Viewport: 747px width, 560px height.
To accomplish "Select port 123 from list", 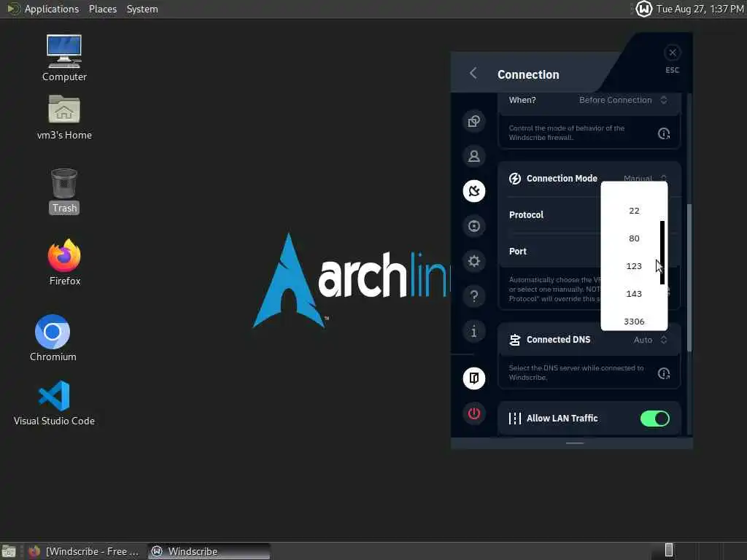I will tap(634, 265).
